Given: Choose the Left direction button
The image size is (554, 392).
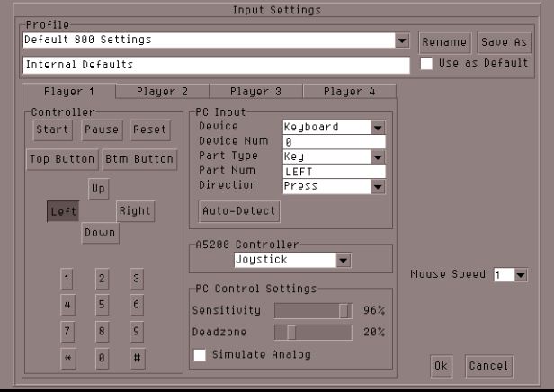Looking at the screenshot, I should [63, 211].
